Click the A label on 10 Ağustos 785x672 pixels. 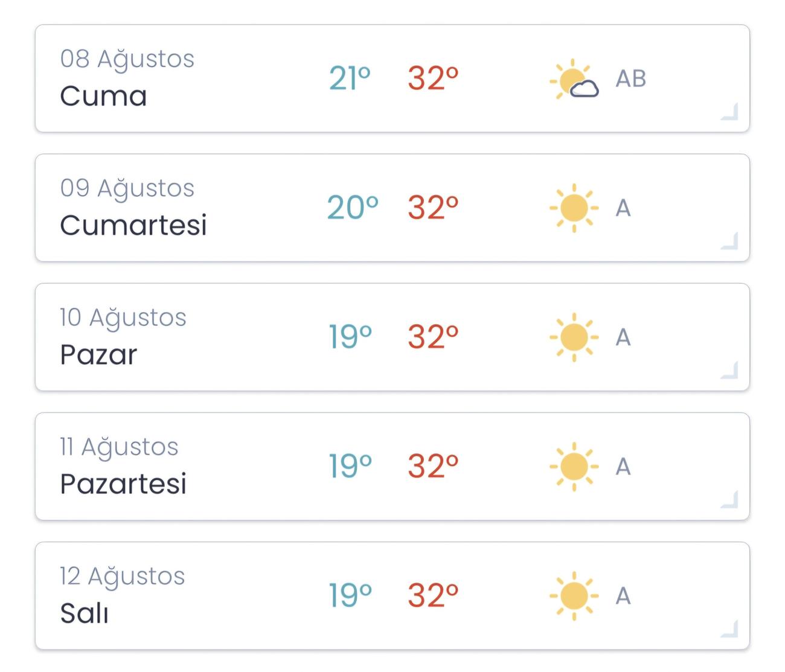[624, 337]
